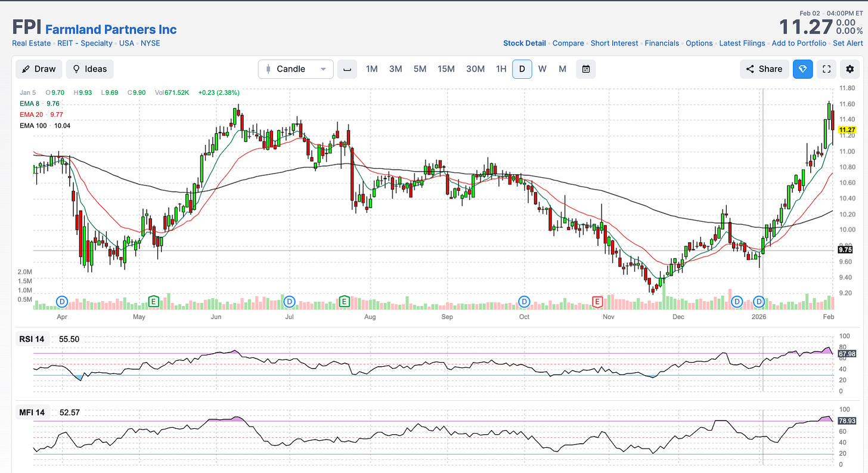868x473 pixels.
Task: Click the black 9.75 crosshair price tag
Action: coord(847,251)
